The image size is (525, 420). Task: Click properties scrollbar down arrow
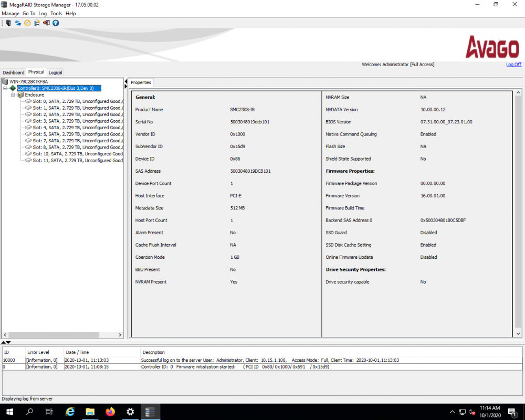[x=518, y=333]
